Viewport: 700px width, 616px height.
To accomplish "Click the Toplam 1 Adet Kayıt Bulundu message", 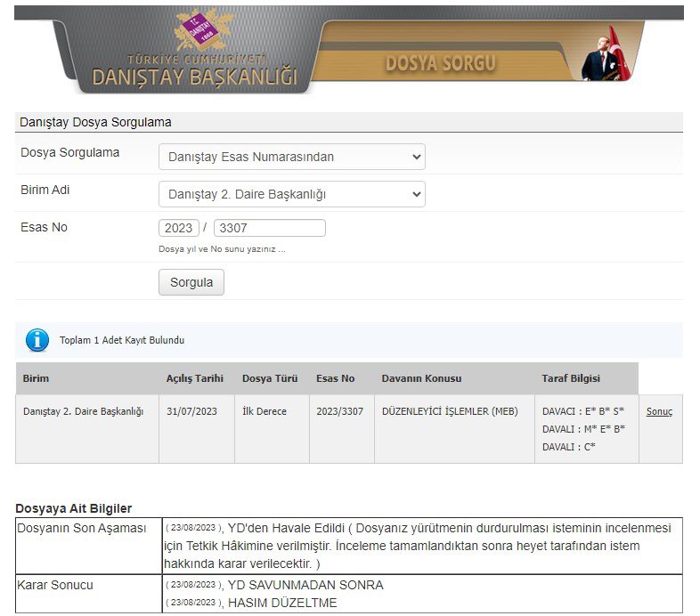I will pos(122,340).
